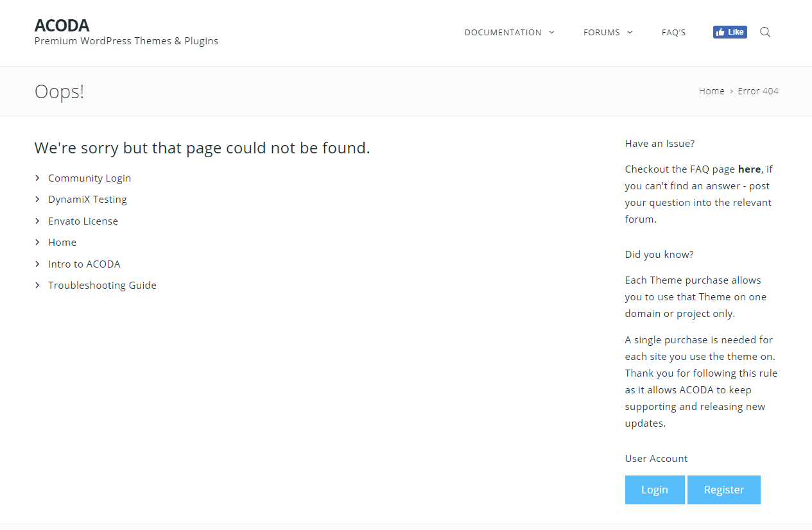Open the Intro to ACODA link
Screen dimensions: 812x530
84,264
